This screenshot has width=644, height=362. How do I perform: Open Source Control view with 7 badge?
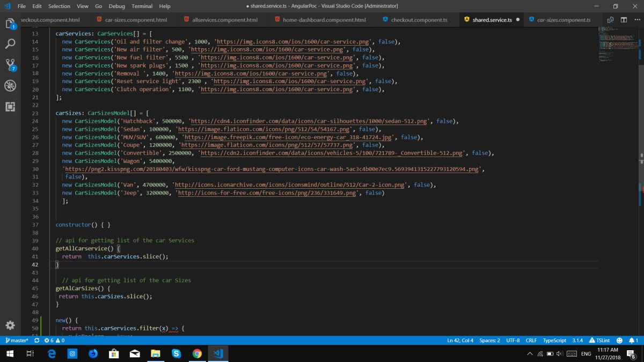tap(10, 65)
